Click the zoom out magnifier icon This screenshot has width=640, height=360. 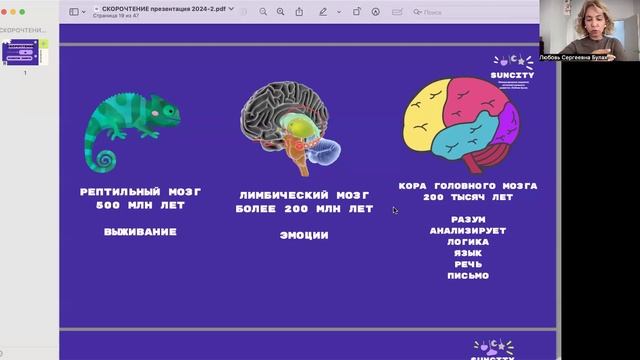pos(263,12)
